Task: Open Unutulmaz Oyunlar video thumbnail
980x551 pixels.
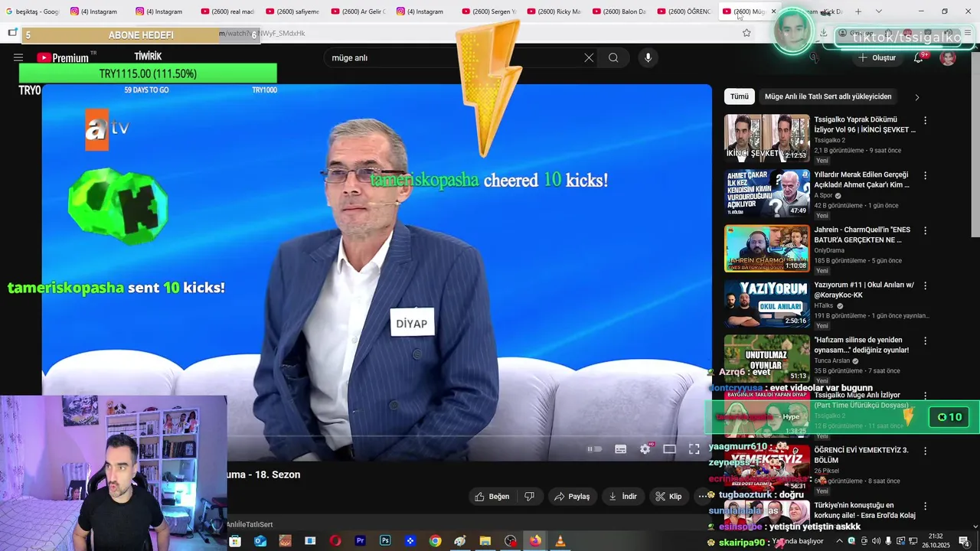Action: (x=766, y=358)
